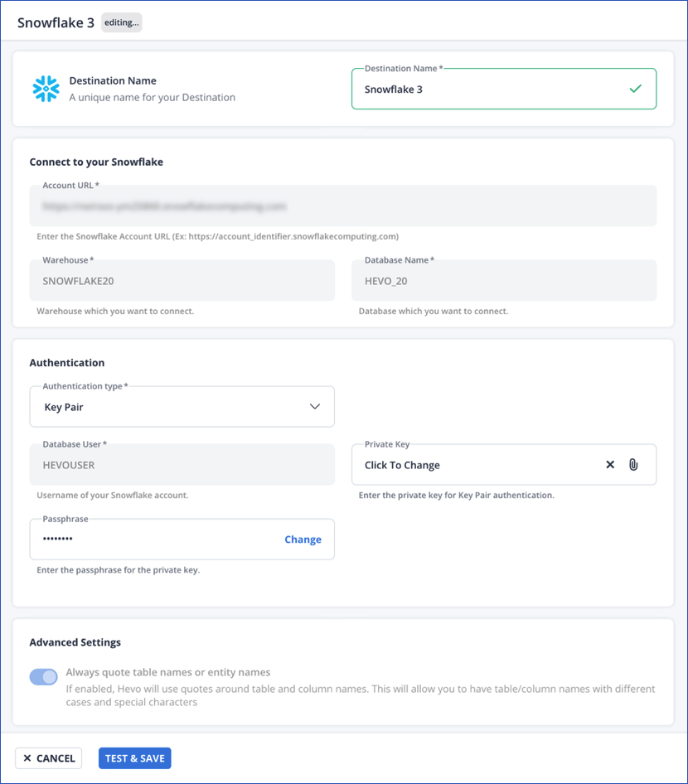This screenshot has width=688, height=784.
Task: Click the Database User field HEVOUSER
Action: [x=182, y=464]
